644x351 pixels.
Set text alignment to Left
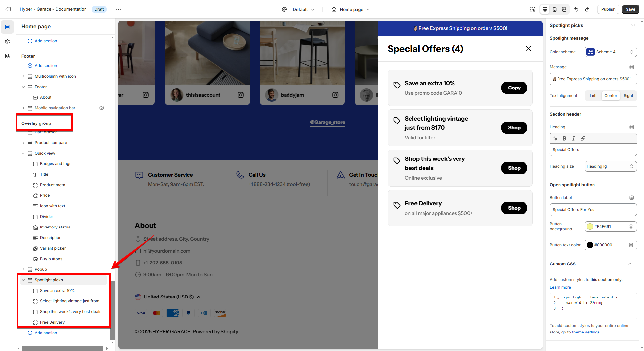[593, 96]
